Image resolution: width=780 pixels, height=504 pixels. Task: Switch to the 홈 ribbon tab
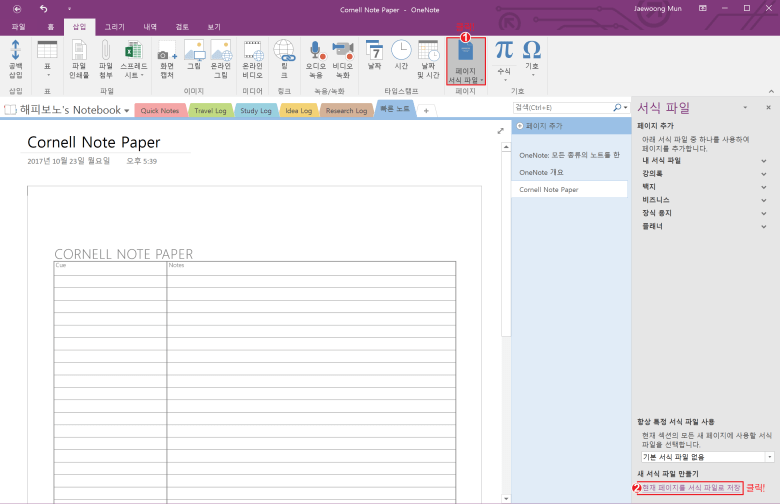click(50, 27)
